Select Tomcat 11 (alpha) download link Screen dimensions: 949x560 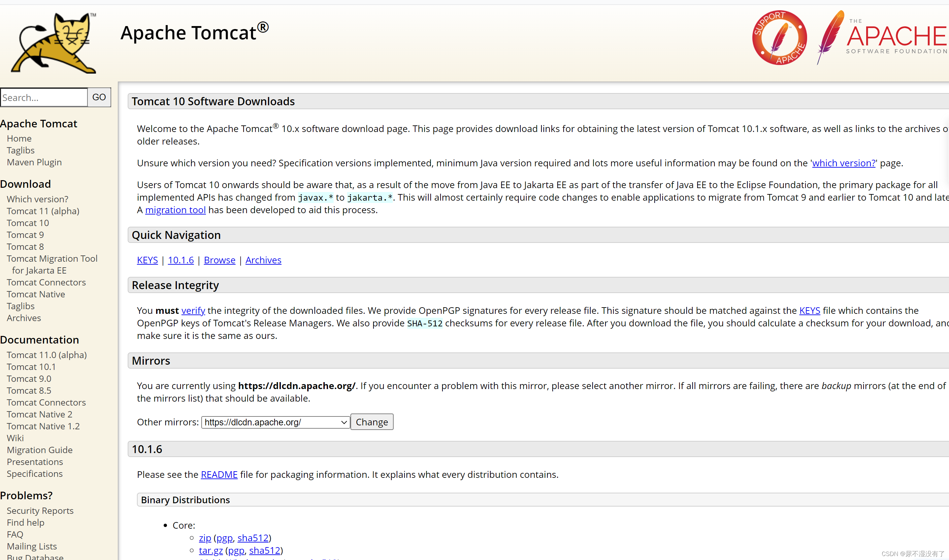point(43,211)
